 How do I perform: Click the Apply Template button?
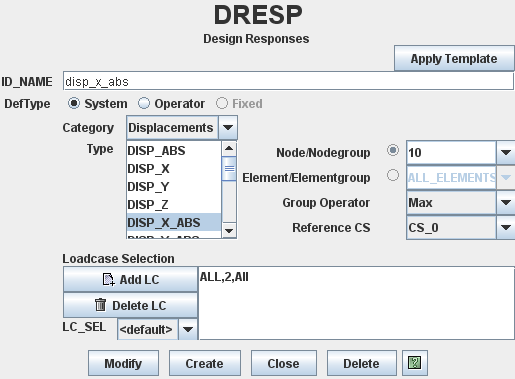pos(454,58)
